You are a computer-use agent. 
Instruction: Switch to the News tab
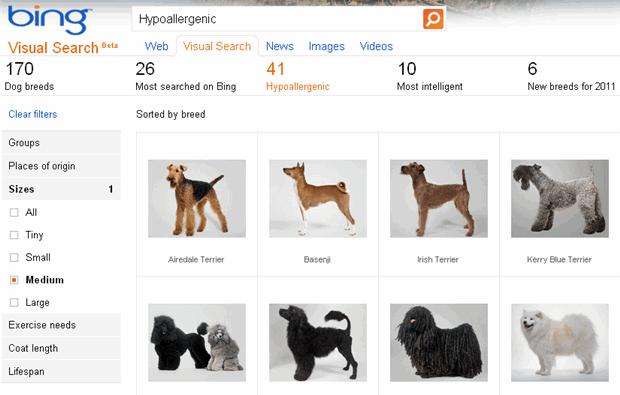[x=280, y=46]
